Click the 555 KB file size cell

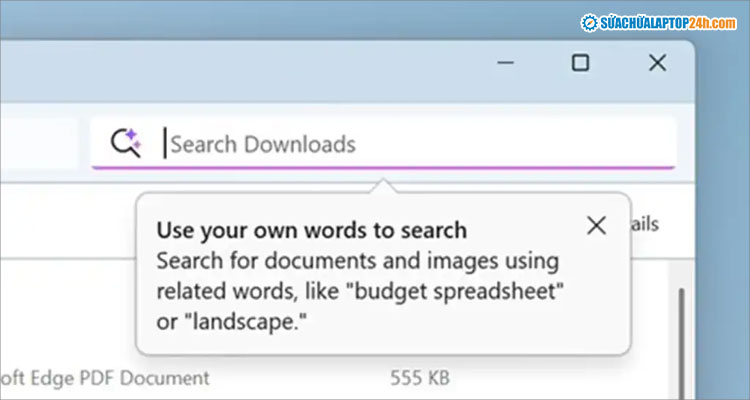[x=419, y=378]
